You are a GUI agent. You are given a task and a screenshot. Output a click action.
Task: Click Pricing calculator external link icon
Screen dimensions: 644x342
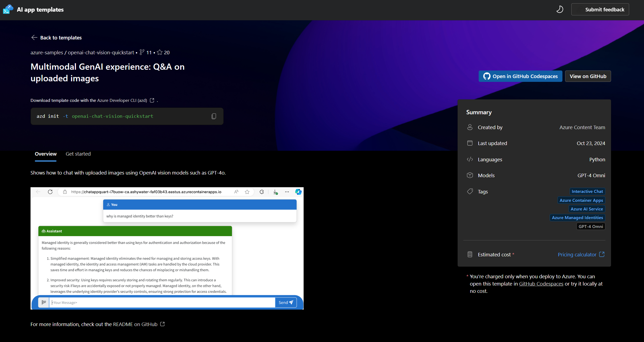click(x=602, y=254)
